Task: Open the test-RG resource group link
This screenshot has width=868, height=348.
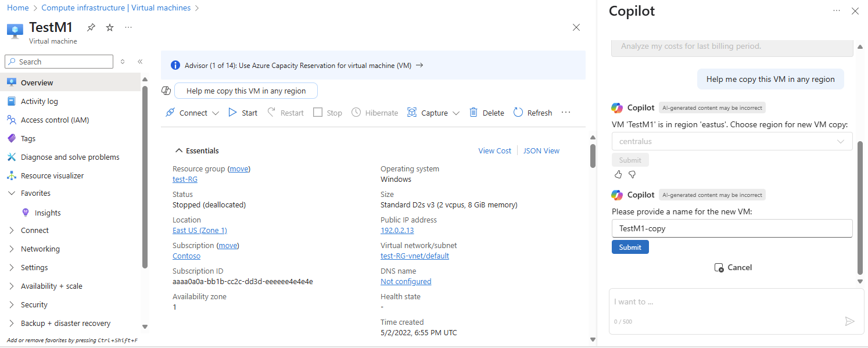Action: pos(185,180)
